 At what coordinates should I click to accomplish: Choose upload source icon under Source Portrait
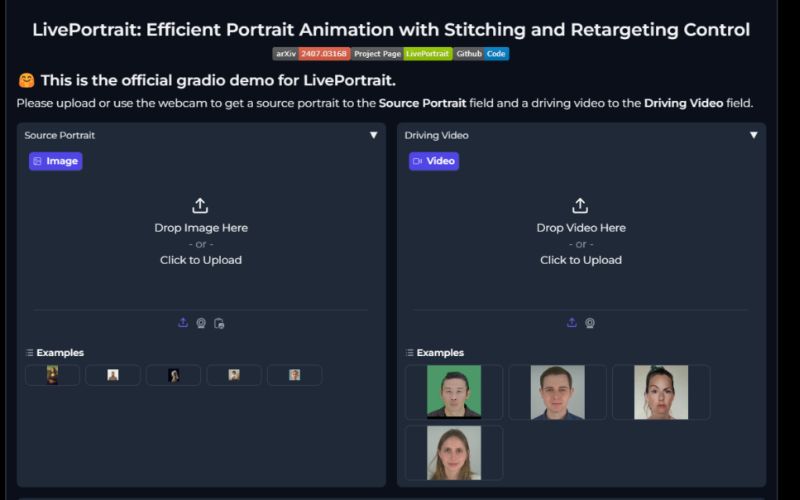tap(183, 323)
